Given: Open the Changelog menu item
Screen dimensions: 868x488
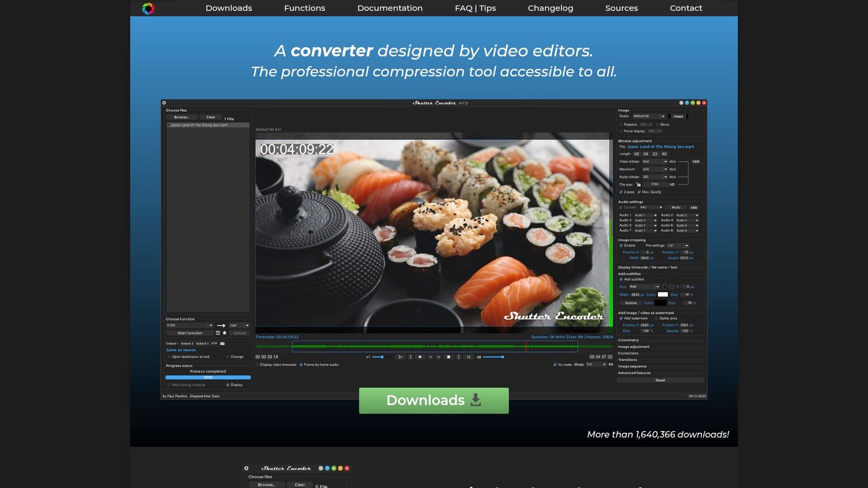Looking at the screenshot, I should pyautogui.click(x=551, y=8).
